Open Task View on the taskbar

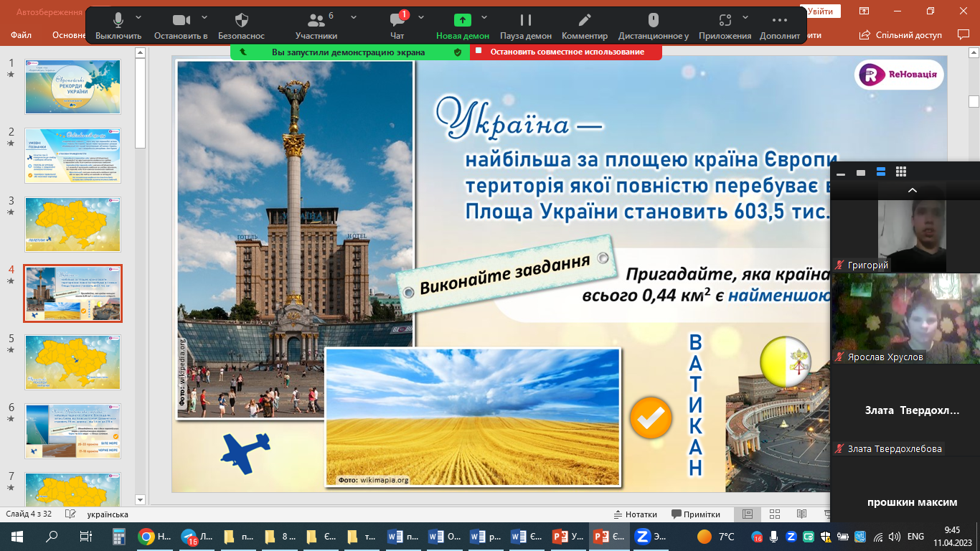[85, 536]
